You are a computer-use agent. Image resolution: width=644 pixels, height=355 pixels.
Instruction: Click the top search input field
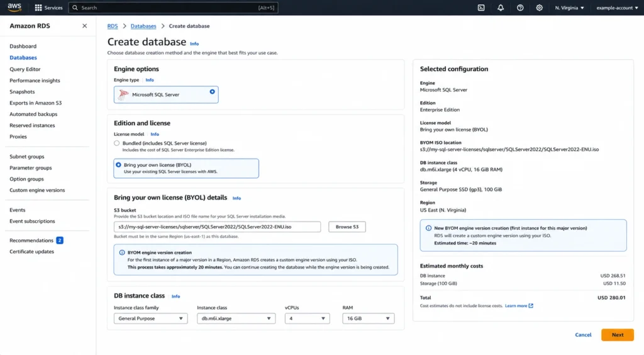pos(173,8)
